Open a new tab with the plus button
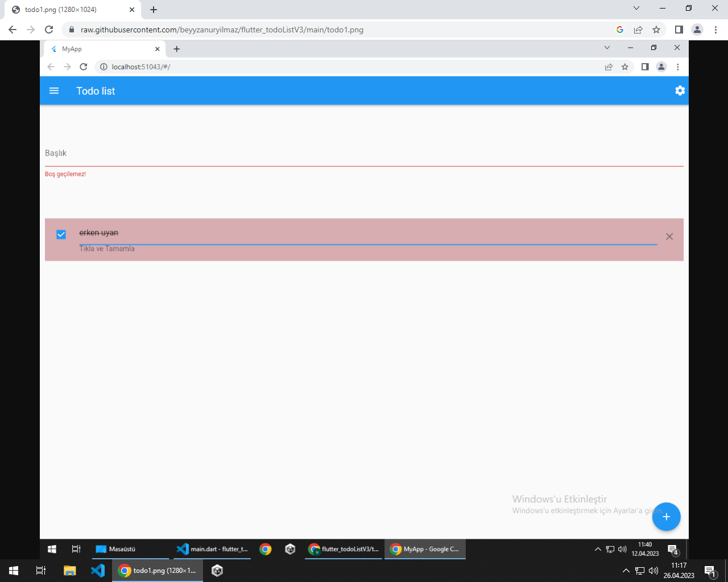Screen dimensions: 728x582 [152, 9]
